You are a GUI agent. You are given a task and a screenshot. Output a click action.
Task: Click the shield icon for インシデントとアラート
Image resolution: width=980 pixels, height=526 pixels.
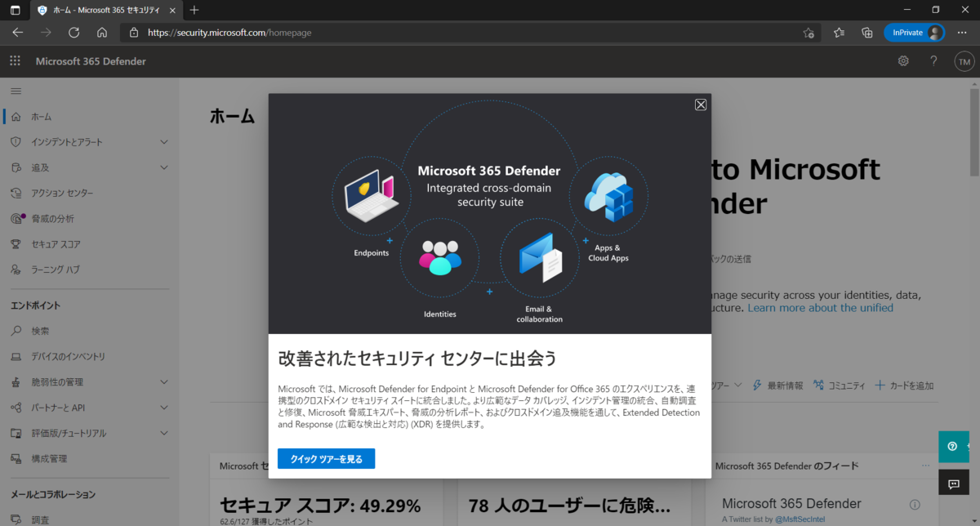pyautogui.click(x=16, y=142)
